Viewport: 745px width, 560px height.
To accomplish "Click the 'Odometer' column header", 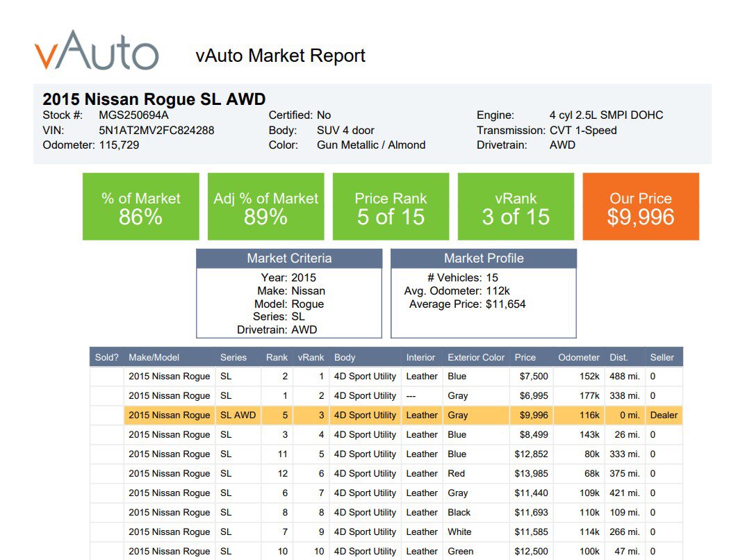I will [579, 357].
